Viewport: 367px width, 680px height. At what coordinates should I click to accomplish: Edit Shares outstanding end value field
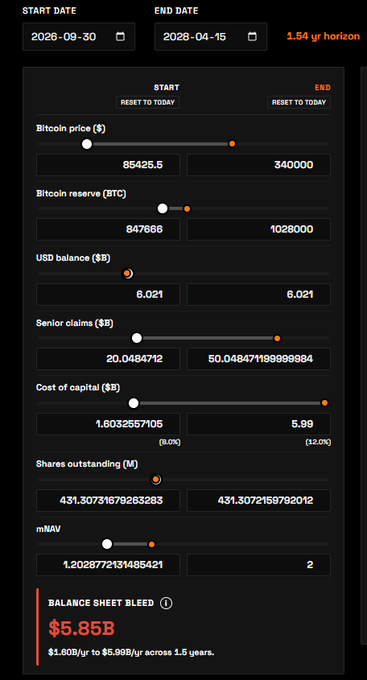259,500
